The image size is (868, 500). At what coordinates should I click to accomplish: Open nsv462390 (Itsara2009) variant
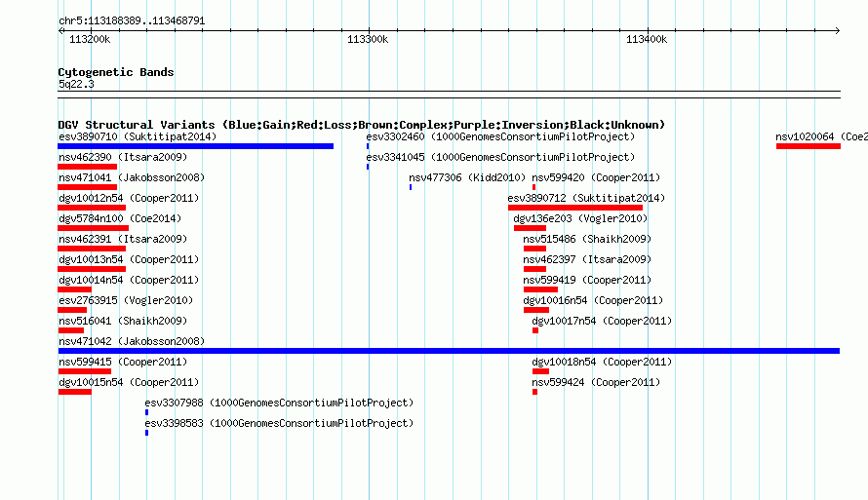(x=123, y=157)
